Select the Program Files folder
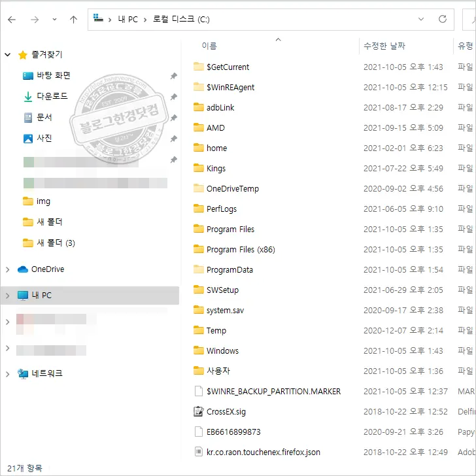This screenshot has height=476, width=476. [x=224, y=229]
